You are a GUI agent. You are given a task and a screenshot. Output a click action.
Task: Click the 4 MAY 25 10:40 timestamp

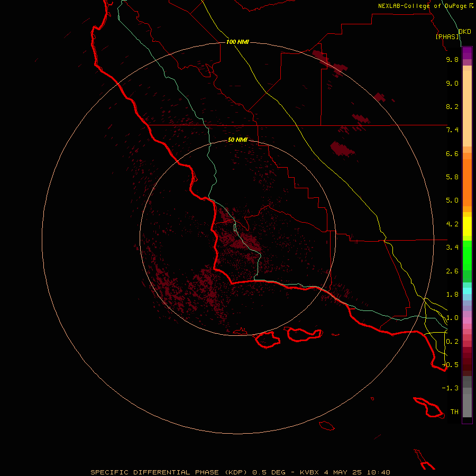click(357, 472)
